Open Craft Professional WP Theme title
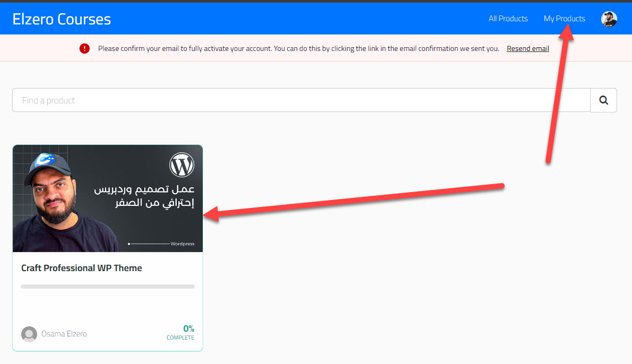The image size is (632, 364). [81, 268]
